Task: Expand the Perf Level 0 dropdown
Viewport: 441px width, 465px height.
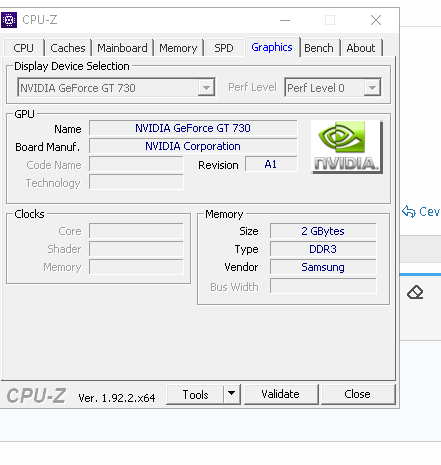Action: [x=333, y=88]
